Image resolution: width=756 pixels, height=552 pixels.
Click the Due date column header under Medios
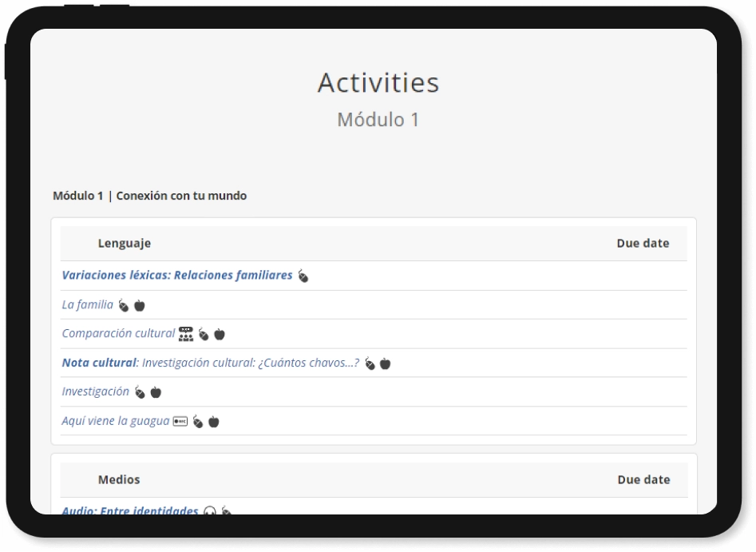click(645, 479)
